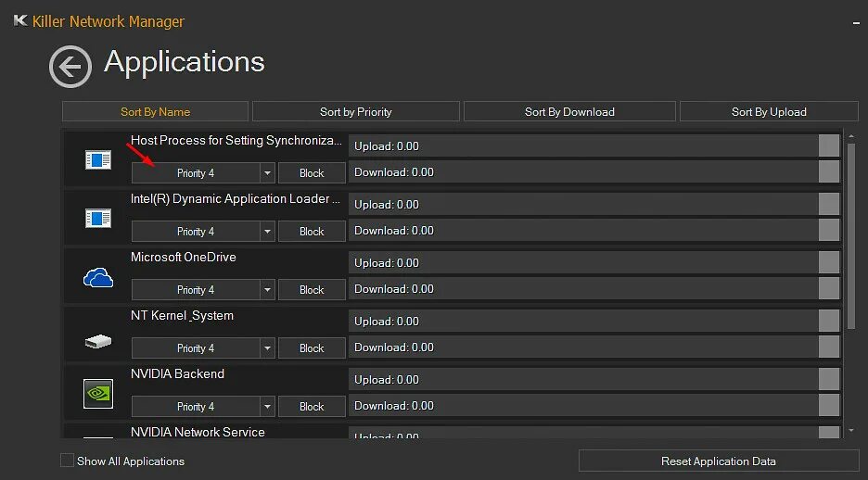The height and width of the screenshot is (480, 868).
Task: Sort applications by upload
Action: coord(769,112)
